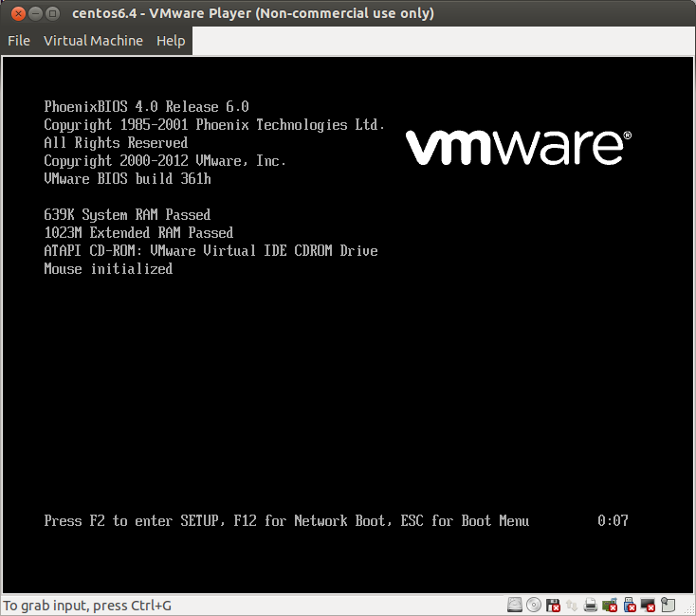This screenshot has width=696, height=616.
Task: Click the disconnected floppy drive icon
Action: pyautogui.click(x=553, y=605)
